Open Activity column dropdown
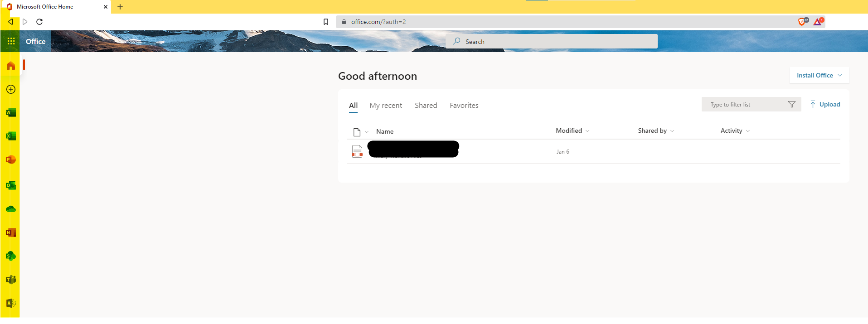868x324 pixels. point(735,131)
